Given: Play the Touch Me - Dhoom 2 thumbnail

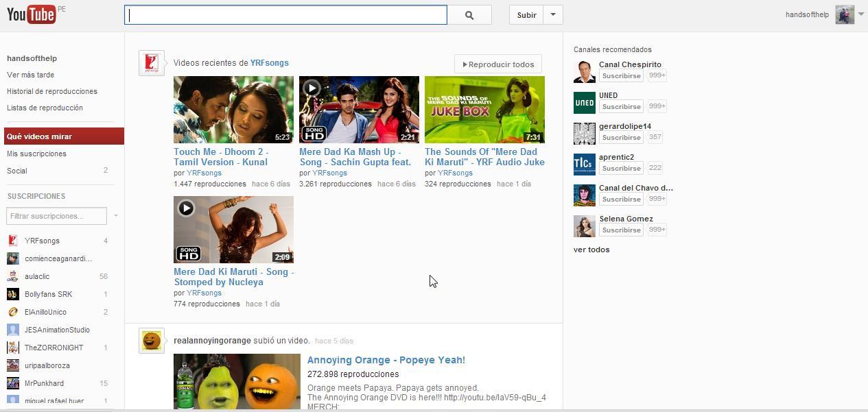Looking at the screenshot, I should coord(233,110).
